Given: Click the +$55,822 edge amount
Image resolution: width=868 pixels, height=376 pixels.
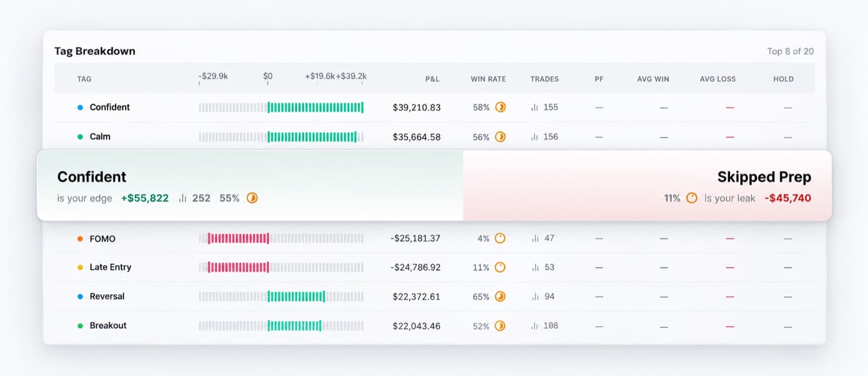Looking at the screenshot, I should point(145,198).
